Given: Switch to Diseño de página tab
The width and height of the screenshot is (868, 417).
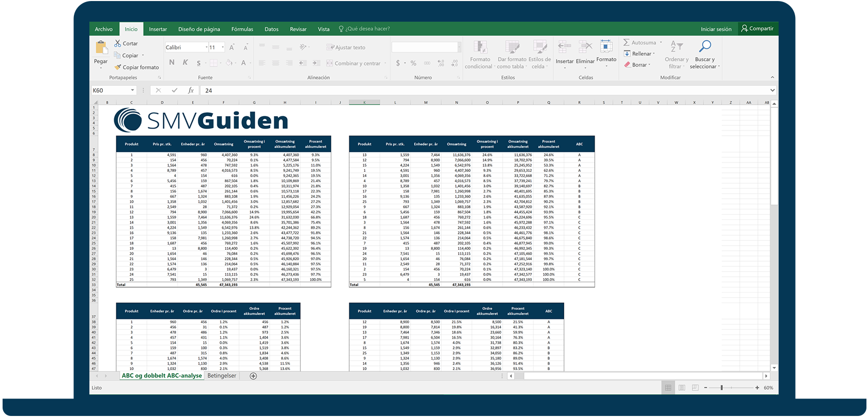Looking at the screenshot, I should tap(199, 29).
